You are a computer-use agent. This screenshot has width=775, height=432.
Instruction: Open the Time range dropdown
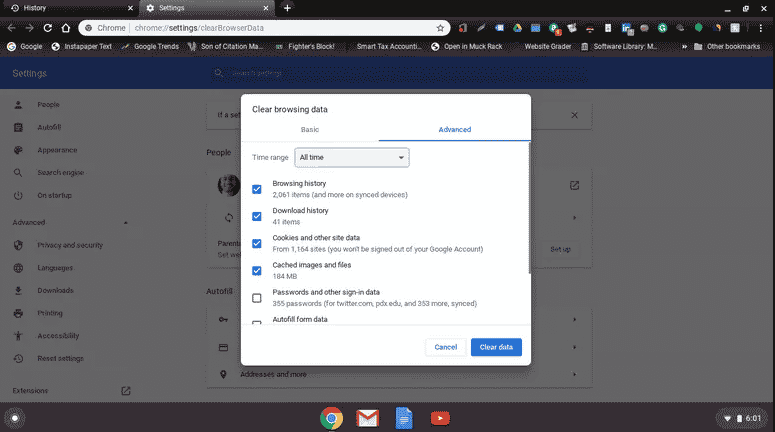pos(352,157)
